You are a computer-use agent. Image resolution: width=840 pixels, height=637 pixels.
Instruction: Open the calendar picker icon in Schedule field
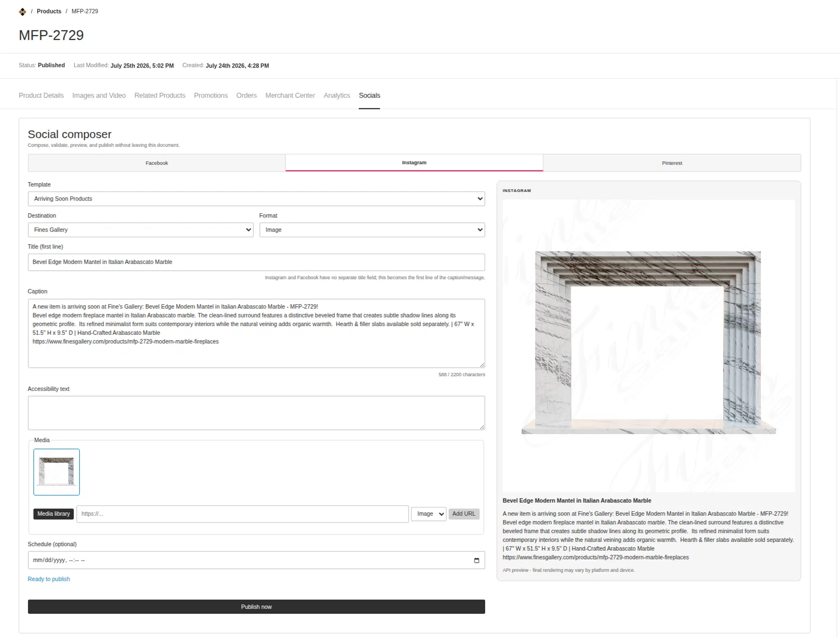pos(476,560)
